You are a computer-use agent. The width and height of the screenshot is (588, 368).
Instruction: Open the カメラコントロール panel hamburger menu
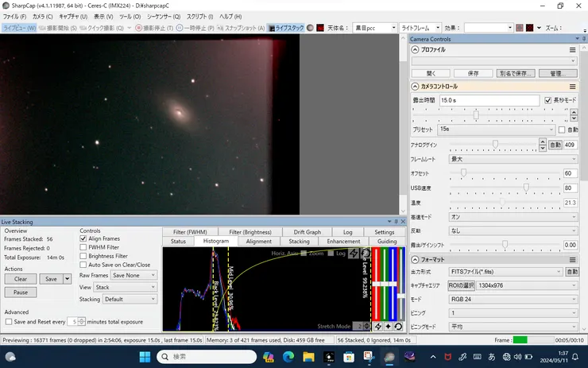tap(572, 87)
